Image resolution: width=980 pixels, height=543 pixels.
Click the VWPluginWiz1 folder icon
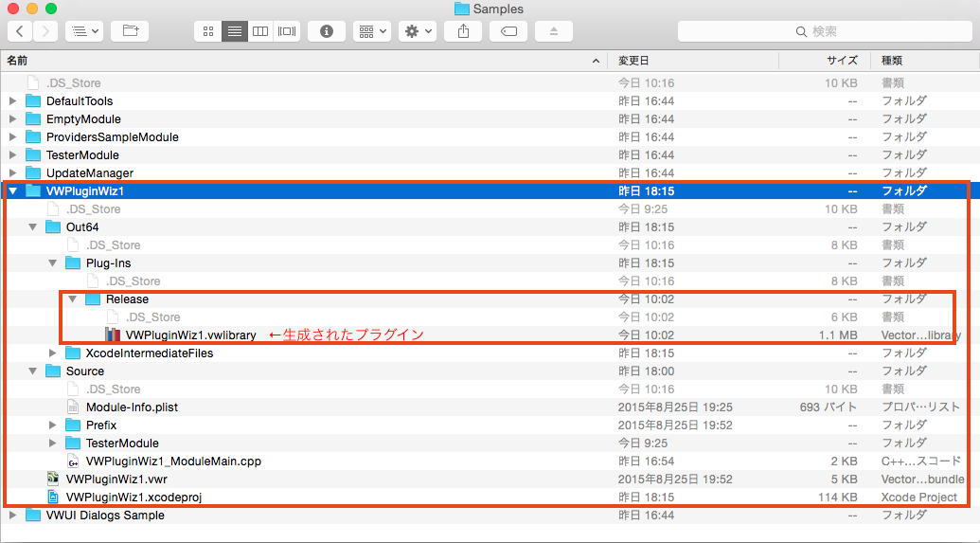pos(33,190)
